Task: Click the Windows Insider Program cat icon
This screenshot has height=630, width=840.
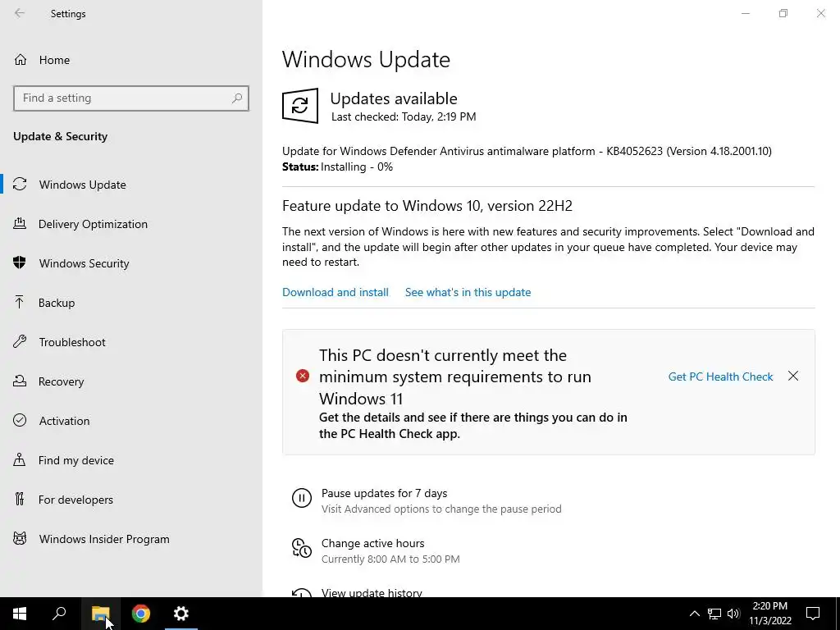Action: [20, 538]
